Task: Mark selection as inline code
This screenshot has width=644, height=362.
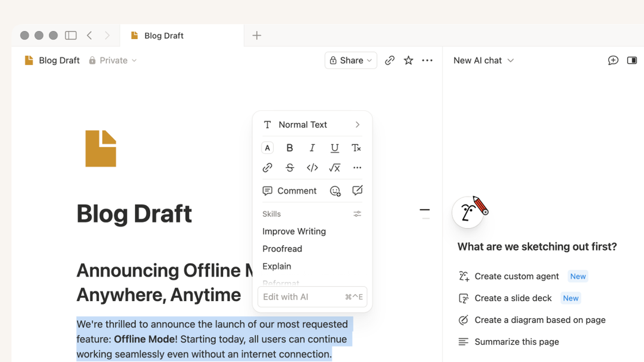Action: click(312, 168)
